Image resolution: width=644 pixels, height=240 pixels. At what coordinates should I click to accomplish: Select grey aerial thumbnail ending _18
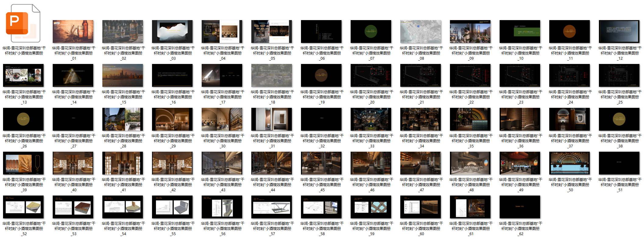pos(272,76)
